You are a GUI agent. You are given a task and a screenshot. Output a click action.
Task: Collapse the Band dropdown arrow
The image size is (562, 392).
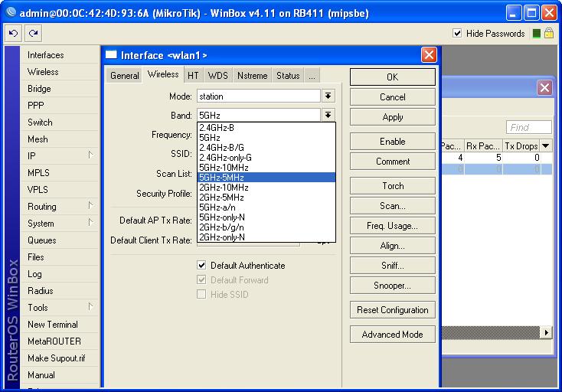pyautogui.click(x=328, y=115)
